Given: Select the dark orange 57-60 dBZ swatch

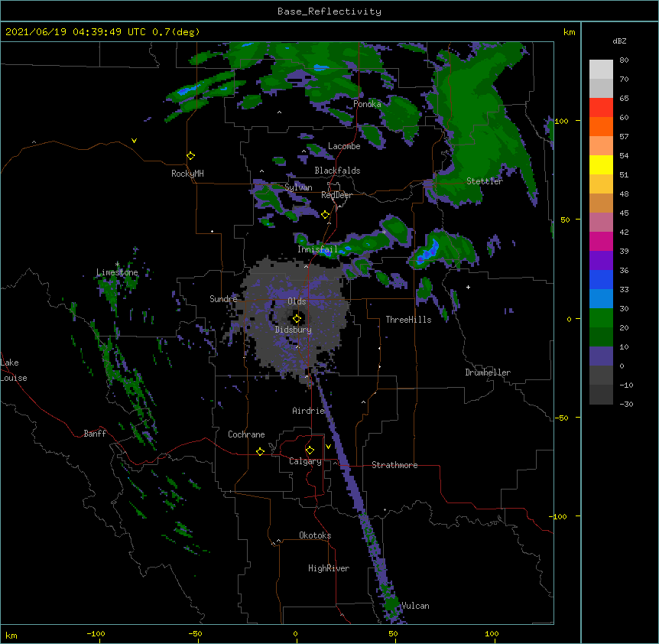Looking at the screenshot, I should click(601, 126).
